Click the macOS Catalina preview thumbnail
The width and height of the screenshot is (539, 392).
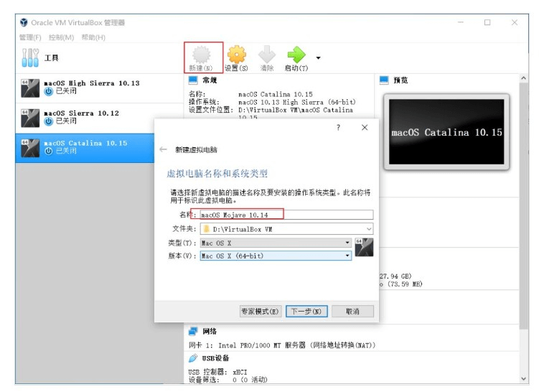coord(446,132)
